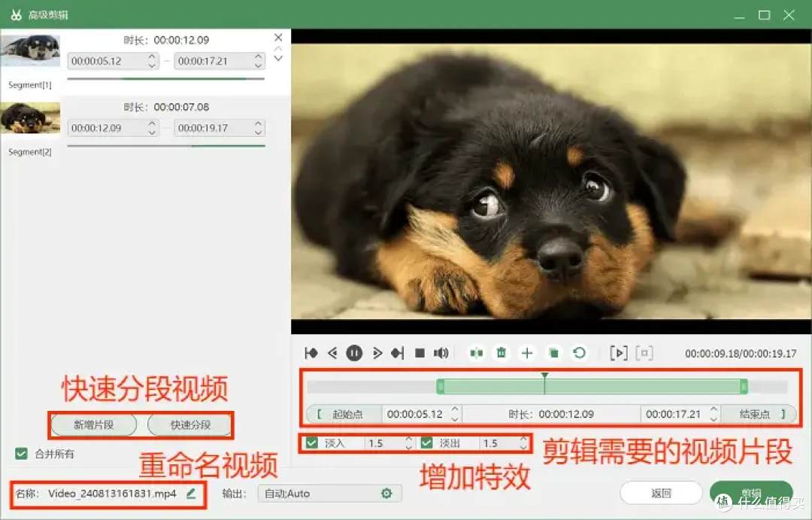This screenshot has width=812, height=520.
Task: Adjust Segment[2] end time 00:00:19.17 stepper
Action: click(259, 127)
